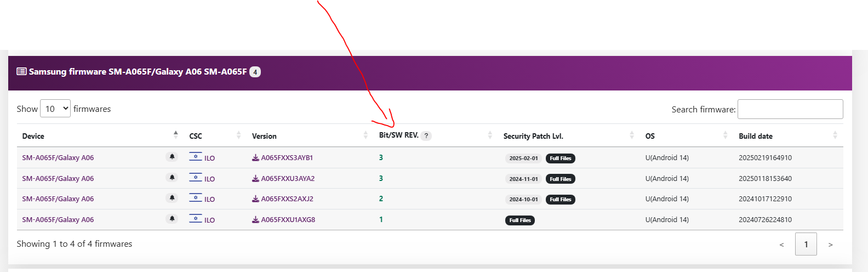This screenshot has height=272, width=868.
Task: Click the bell icon for A065FXXS2AXJ2 row
Action: click(x=172, y=198)
